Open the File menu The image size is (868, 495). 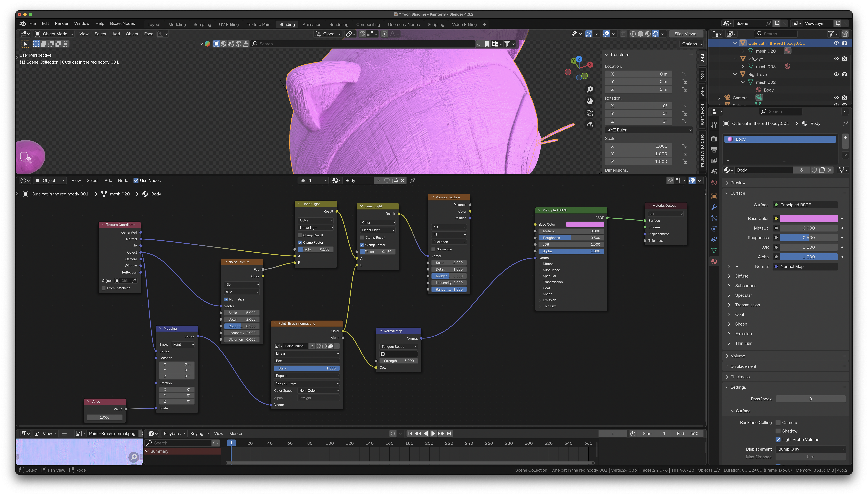pos(33,24)
